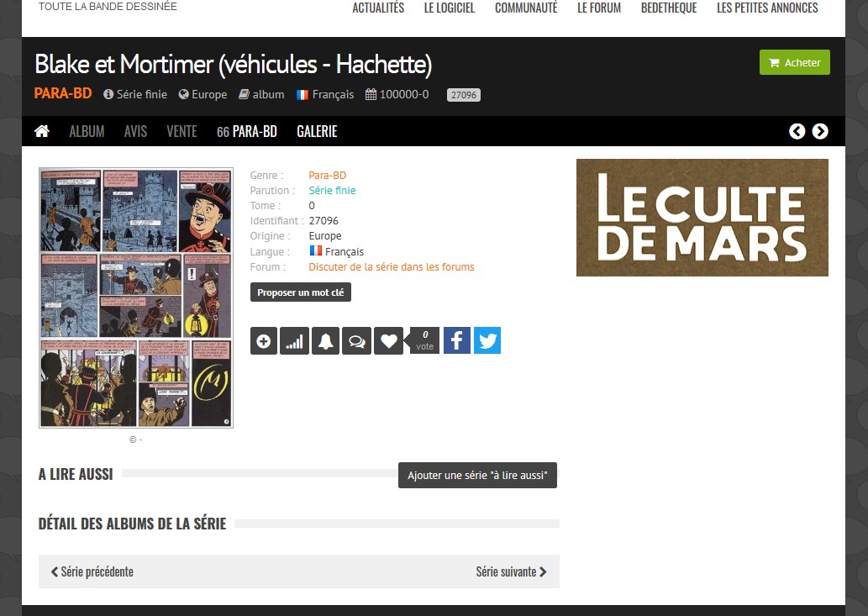Viewport: 868px width, 616px height.
Task: Open the 66 PARA-BD tab
Action: [x=246, y=131]
